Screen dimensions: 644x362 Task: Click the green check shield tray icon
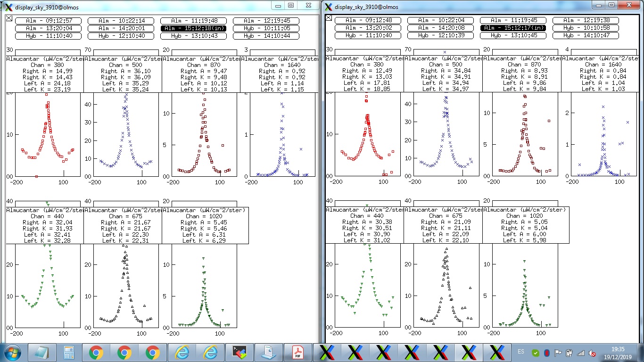point(536,353)
